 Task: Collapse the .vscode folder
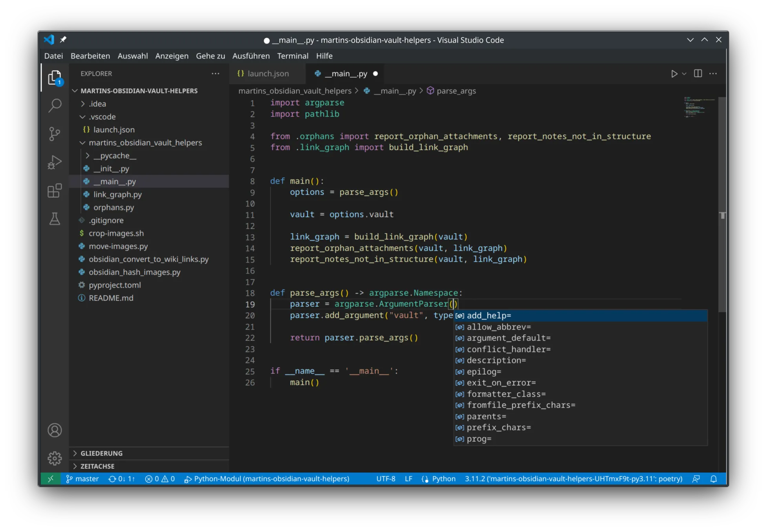tap(102, 117)
